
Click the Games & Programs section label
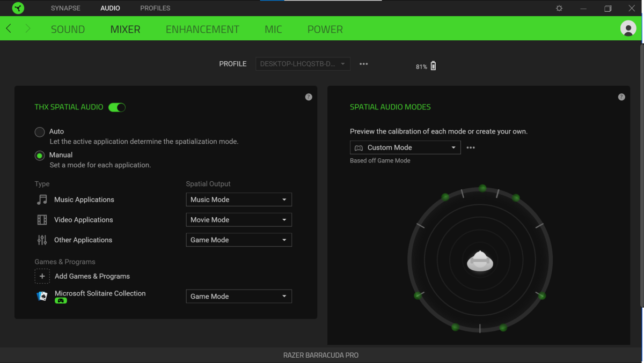pyautogui.click(x=65, y=262)
